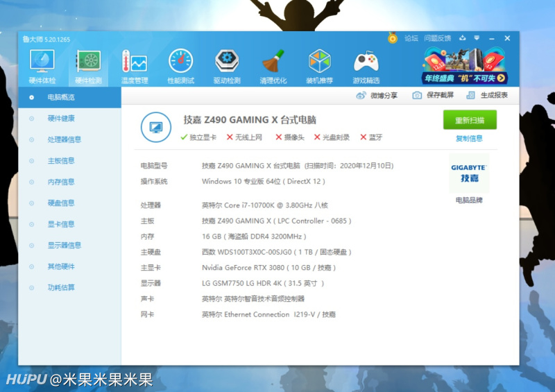
Task: Click the 无线上网 red X status
Action: [245, 137]
